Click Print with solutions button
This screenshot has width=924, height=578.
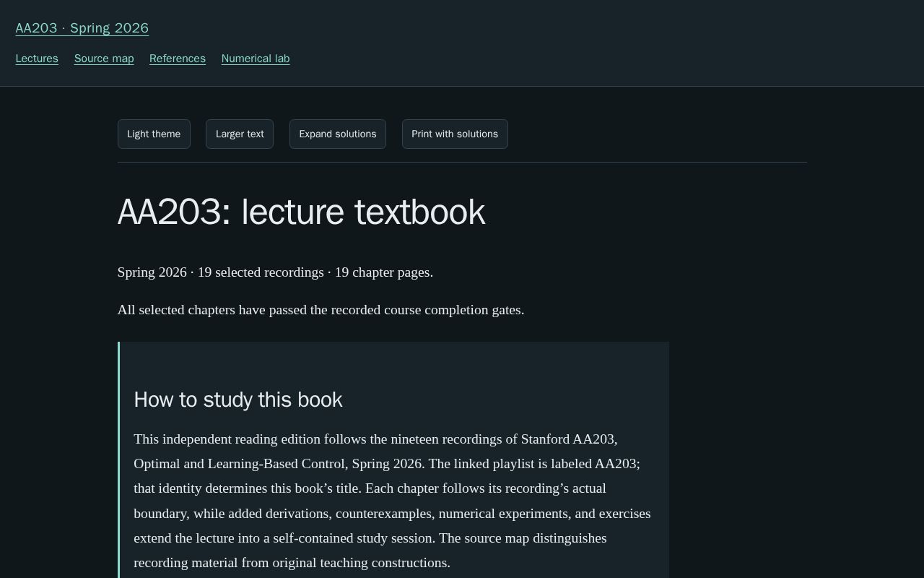[x=455, y=134]
